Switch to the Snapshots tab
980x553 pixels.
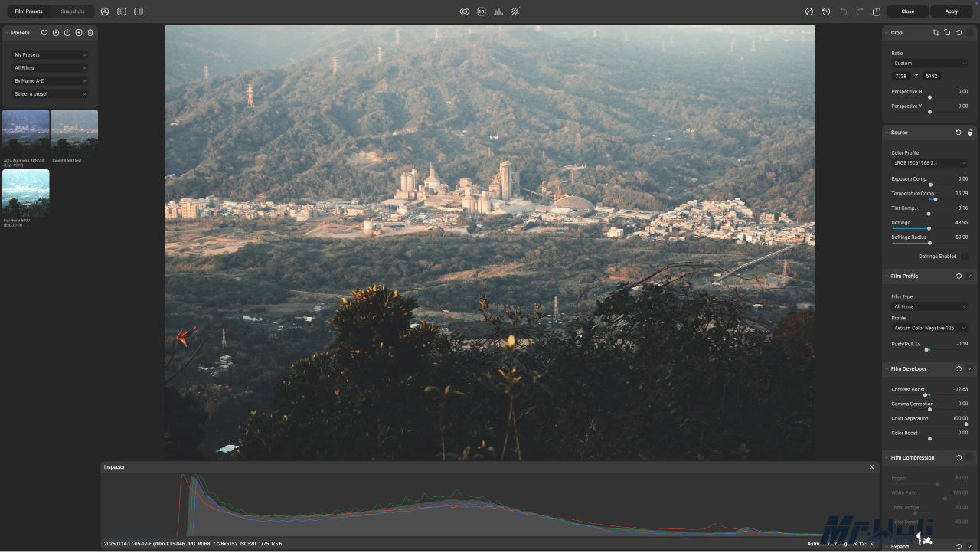point(73,11)
